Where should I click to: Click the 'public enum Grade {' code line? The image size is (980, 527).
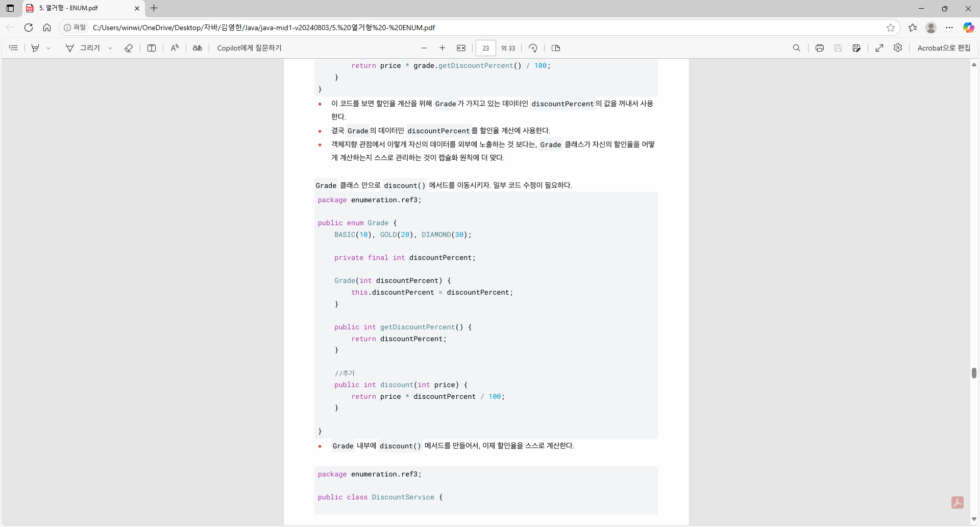(x=357, y=223)
